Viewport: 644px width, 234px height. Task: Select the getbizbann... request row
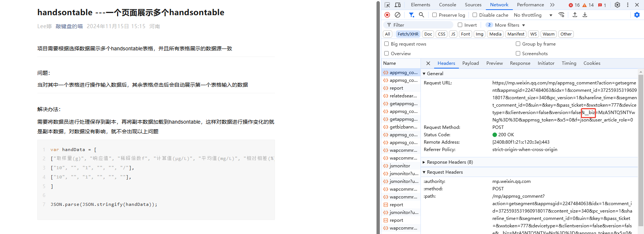tap(401, 127)
